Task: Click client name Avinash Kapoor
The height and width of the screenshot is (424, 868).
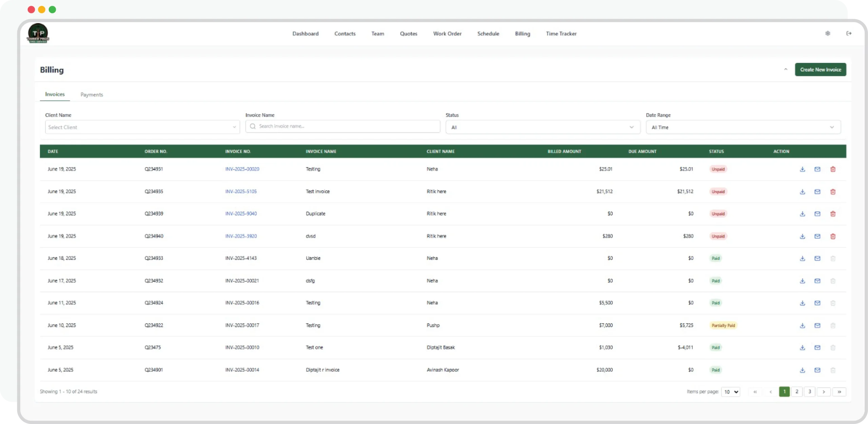Action: click(443, 370)
